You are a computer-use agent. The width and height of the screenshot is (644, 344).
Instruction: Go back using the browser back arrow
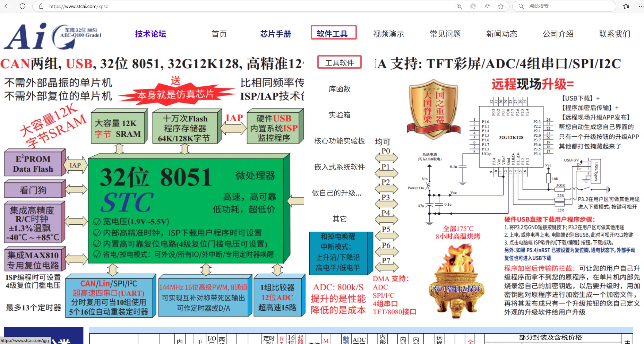pos(7,6)
